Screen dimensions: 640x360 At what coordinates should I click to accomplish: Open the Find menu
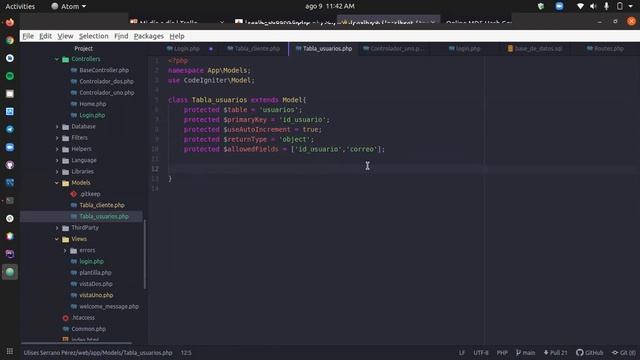pyautogui.click(x=121, y=36)
